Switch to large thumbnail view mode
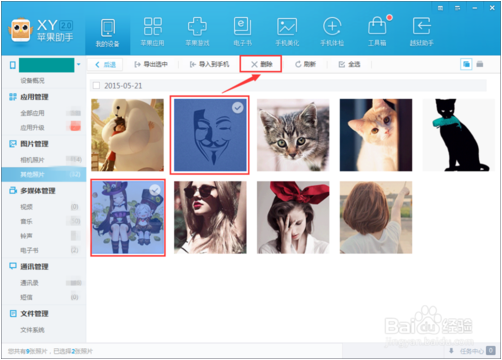The height and width of the screenshot is (360, 502). coord(466,64)
